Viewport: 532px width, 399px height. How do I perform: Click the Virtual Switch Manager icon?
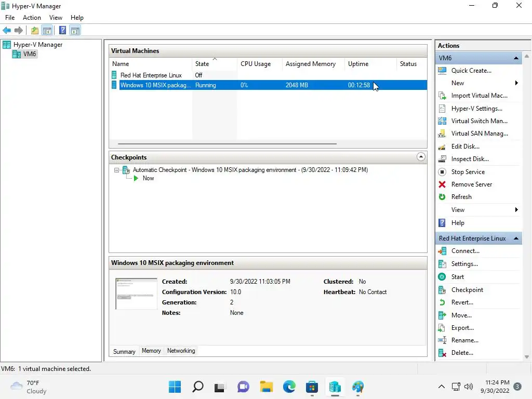[442, 121]
